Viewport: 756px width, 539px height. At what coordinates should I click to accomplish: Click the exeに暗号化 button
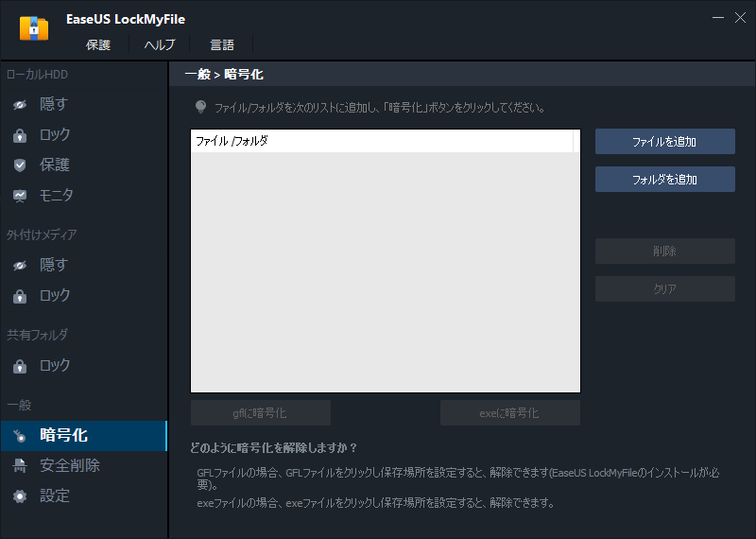pyautogui.click(x=509, y=413)
